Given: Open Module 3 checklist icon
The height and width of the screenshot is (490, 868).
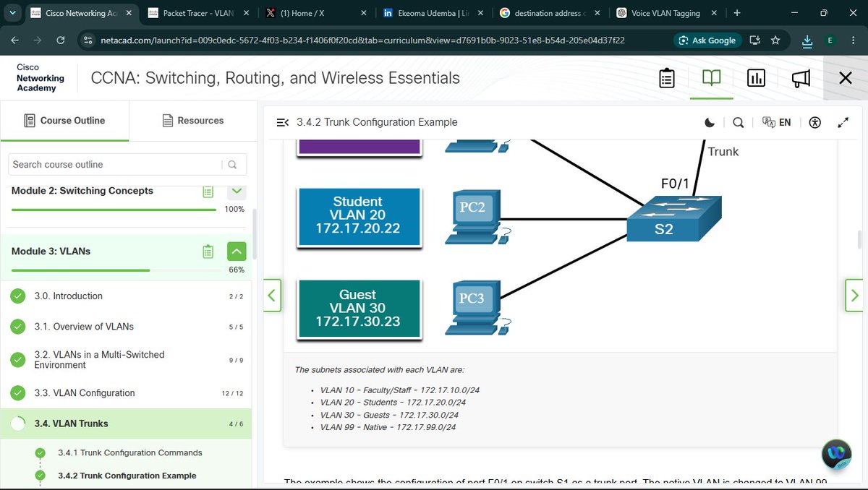Looking at the screenshot, I should (x=208, y=252).
